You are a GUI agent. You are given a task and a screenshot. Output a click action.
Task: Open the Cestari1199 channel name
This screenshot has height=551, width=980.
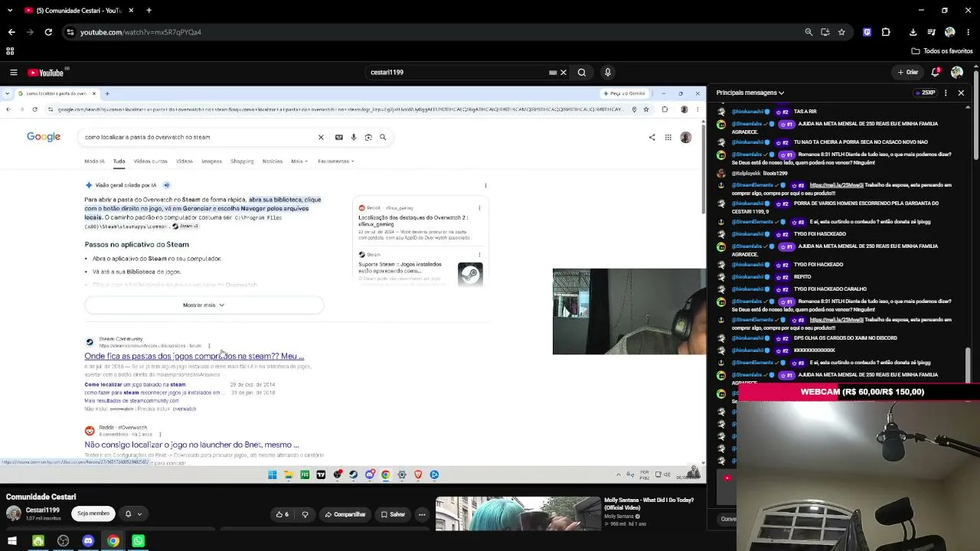(42, 510)
